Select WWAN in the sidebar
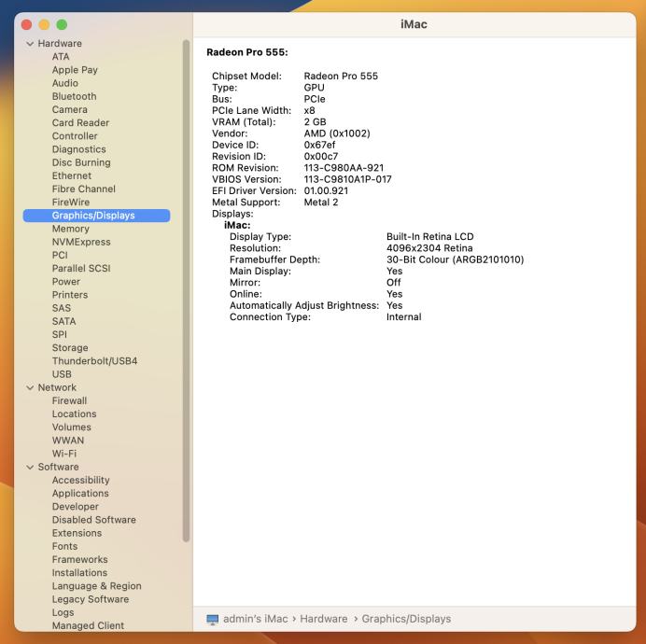The width and height of the screenshot is (646, 644). [x=68, y=440]
